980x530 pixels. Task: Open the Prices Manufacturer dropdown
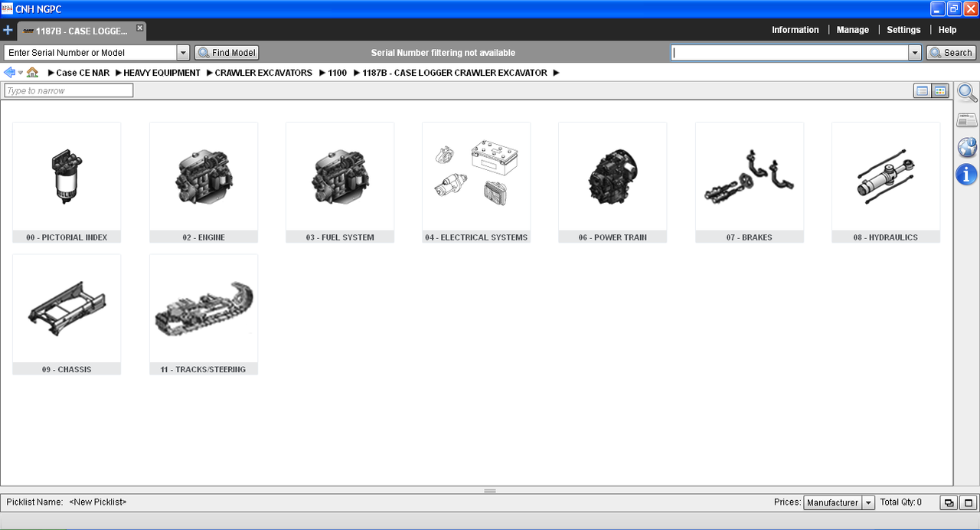coord(839,502)
